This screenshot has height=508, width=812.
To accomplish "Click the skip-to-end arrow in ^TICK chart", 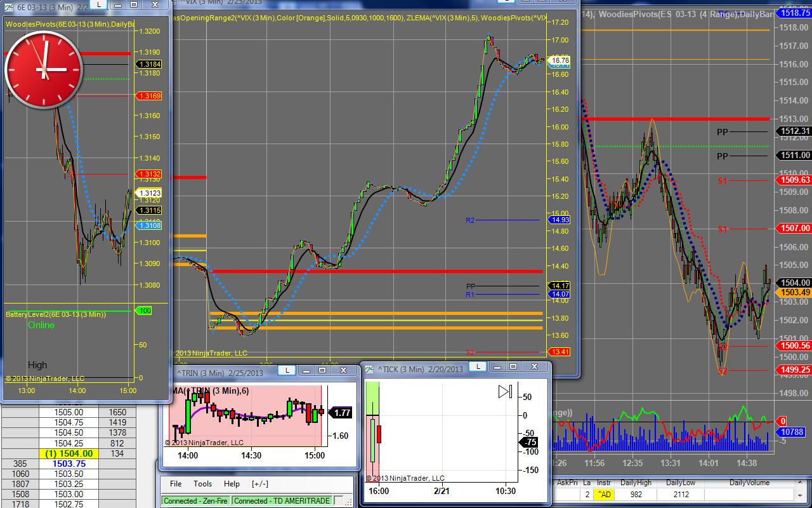I will coord(505,391).
